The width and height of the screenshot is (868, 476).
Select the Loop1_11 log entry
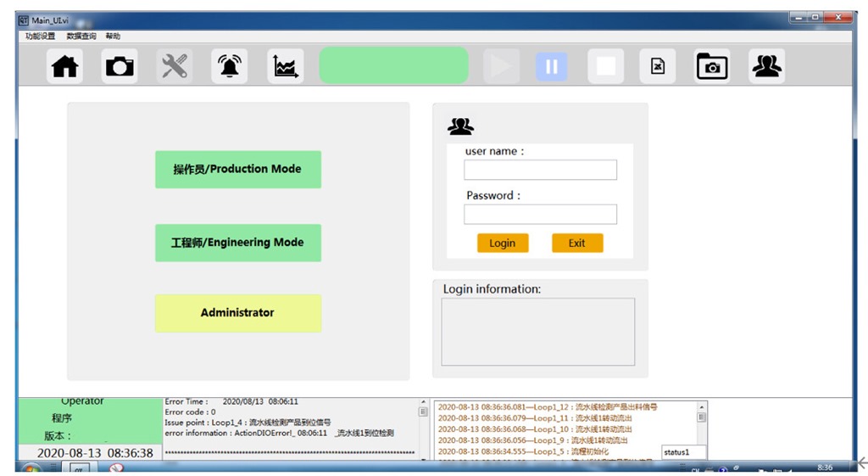pos(535,417)
